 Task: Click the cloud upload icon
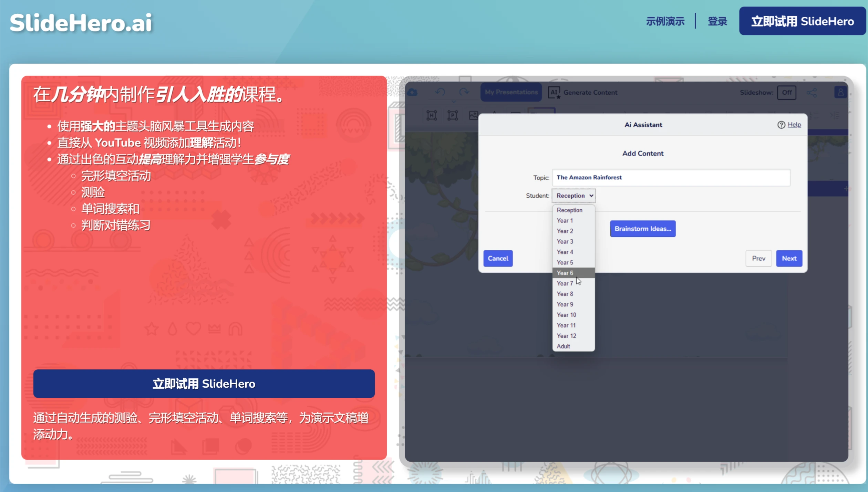412,92
